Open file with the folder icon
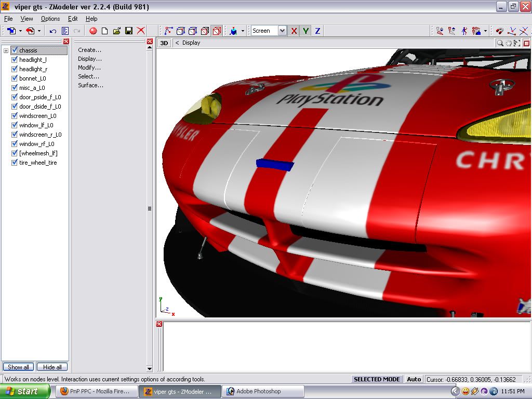532x399 pixels. click(x=116, y=31)
